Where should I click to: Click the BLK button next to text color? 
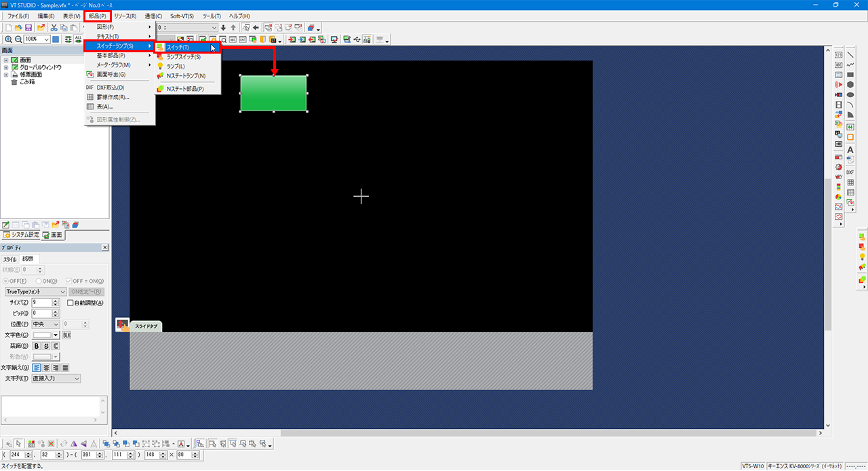coord(66,335)
